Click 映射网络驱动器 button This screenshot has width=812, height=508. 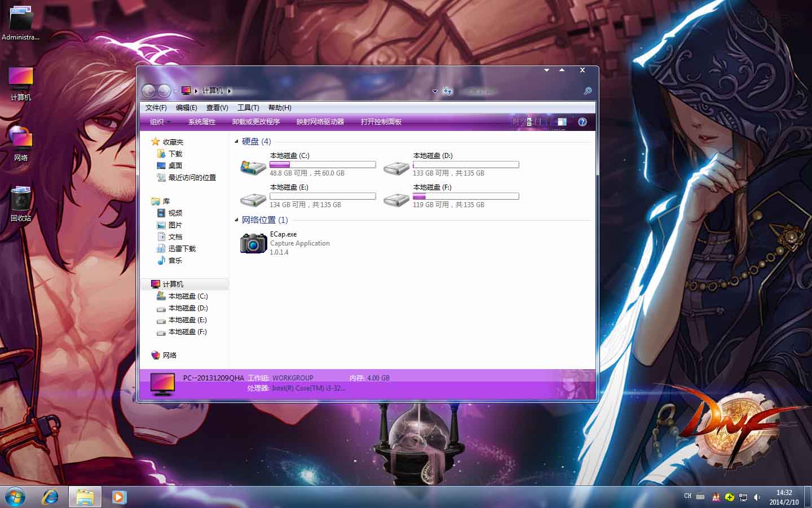point(320,122)
